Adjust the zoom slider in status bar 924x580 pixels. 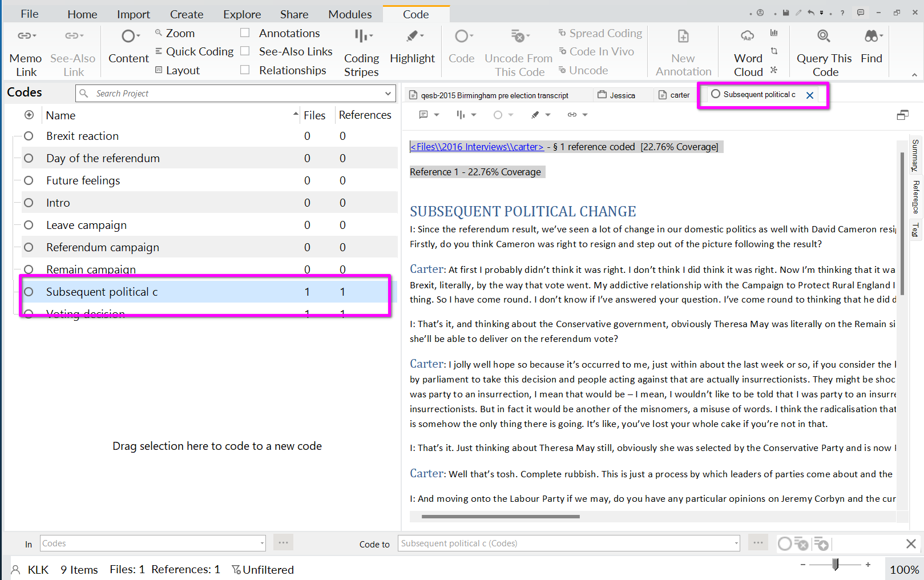click(x=836, y=565)
